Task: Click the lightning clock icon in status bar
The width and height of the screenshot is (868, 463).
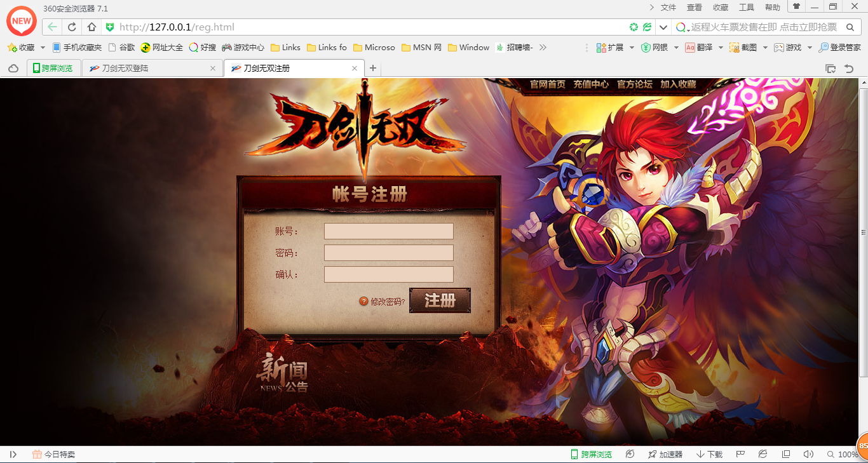Action: pyautogui.click(x=630, y=454)
